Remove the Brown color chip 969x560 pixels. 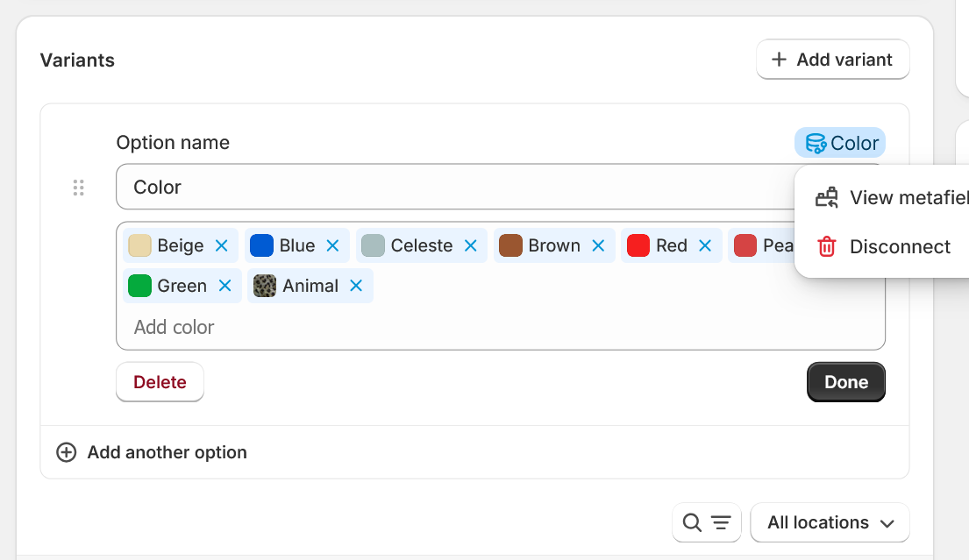[x=599, y=246]
